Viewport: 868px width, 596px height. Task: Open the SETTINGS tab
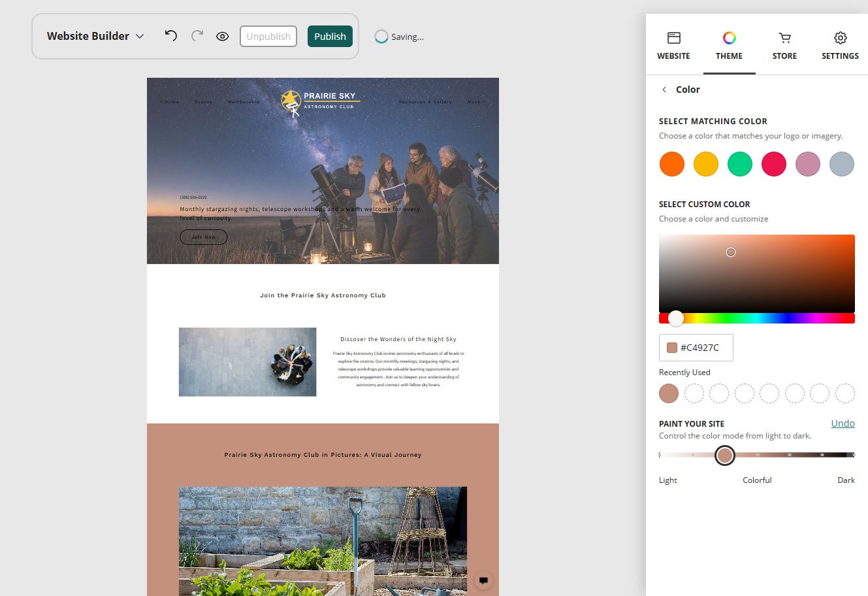tap(840, 46)
